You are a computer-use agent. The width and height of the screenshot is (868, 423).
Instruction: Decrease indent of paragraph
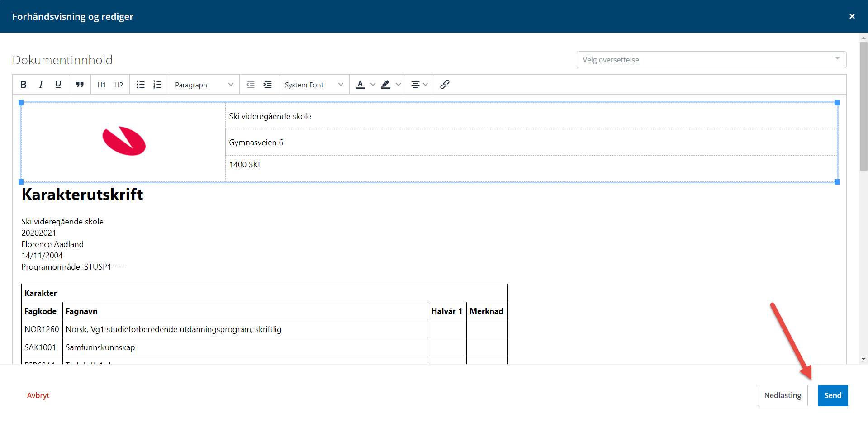coord(250,85)
